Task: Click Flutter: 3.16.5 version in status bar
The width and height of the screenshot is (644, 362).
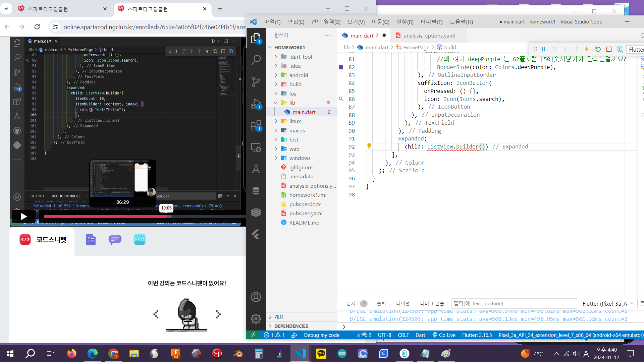Action: point(477,335)
